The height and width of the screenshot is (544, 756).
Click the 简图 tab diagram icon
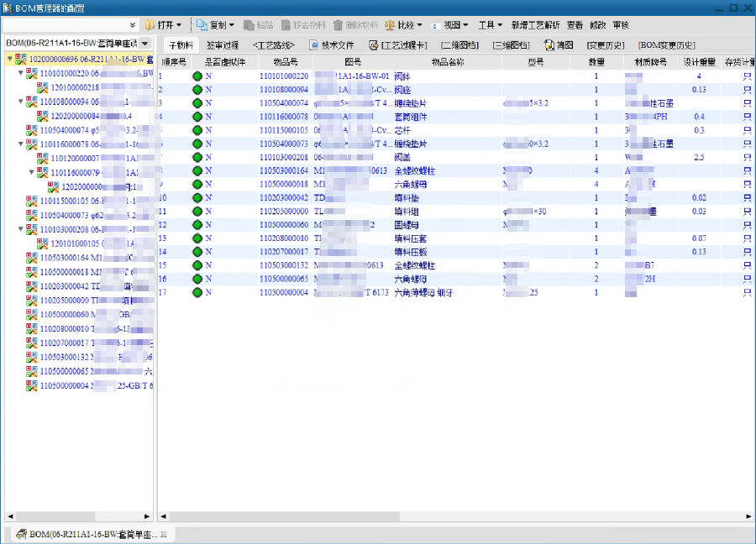[549, 44]
